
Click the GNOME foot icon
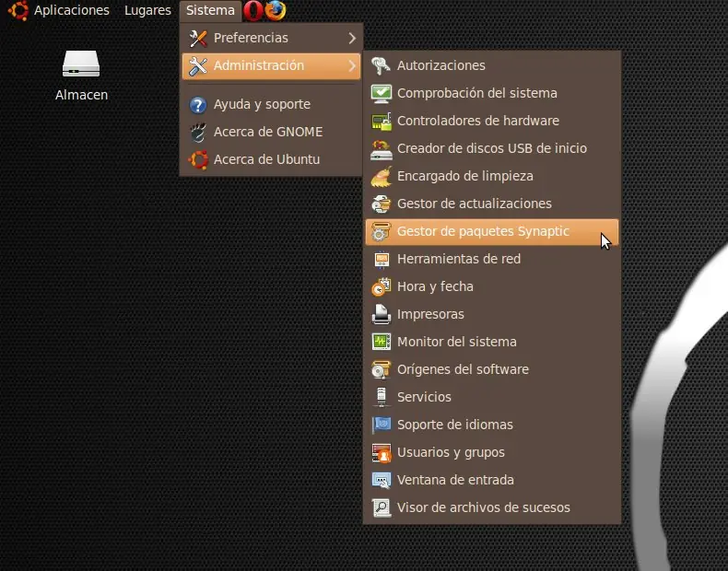tap(198, 133)
